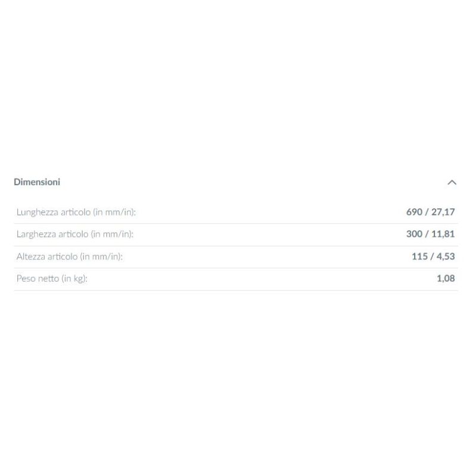476x476 pixels.
Task: Click the 27,17 inch length value
Action: coord(443,212)
